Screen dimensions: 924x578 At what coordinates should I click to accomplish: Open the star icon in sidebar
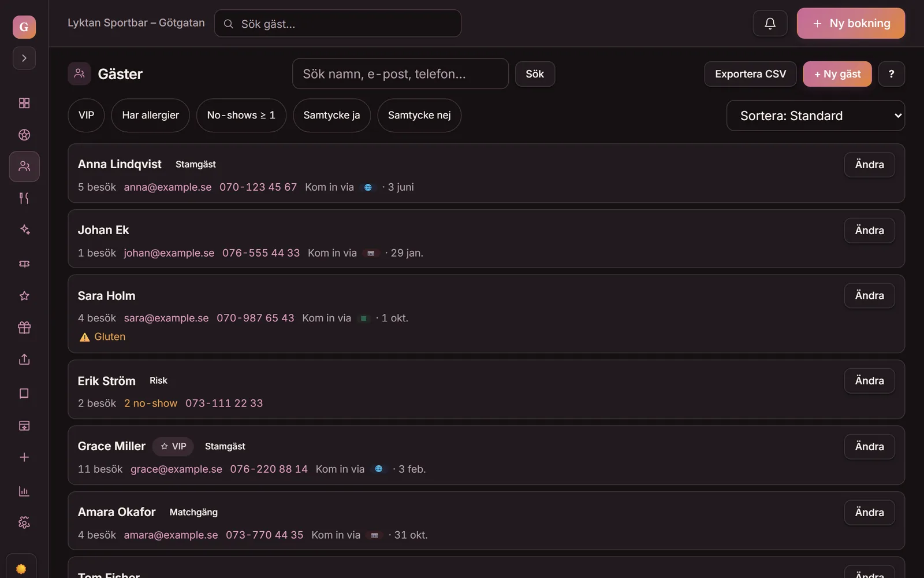24,296
